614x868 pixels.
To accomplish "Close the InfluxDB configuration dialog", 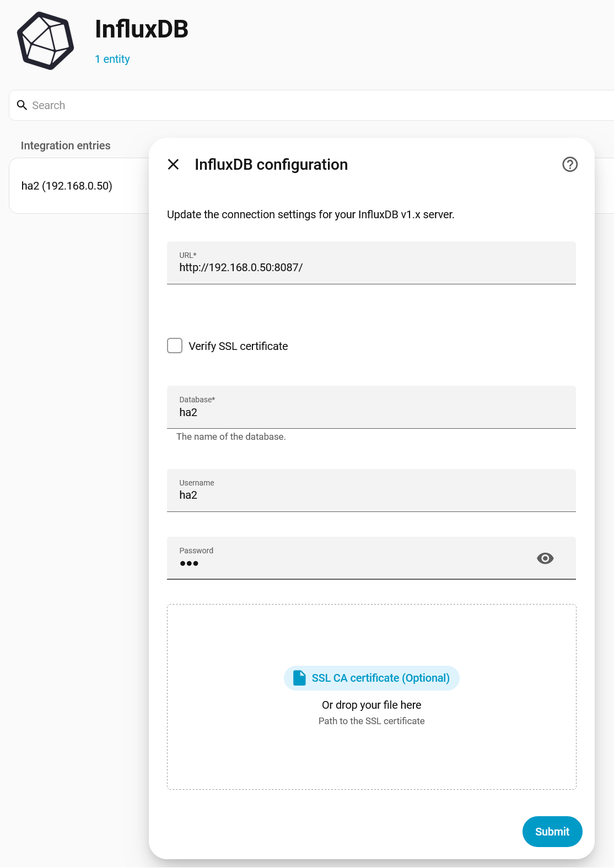I will tap(173, 164).
